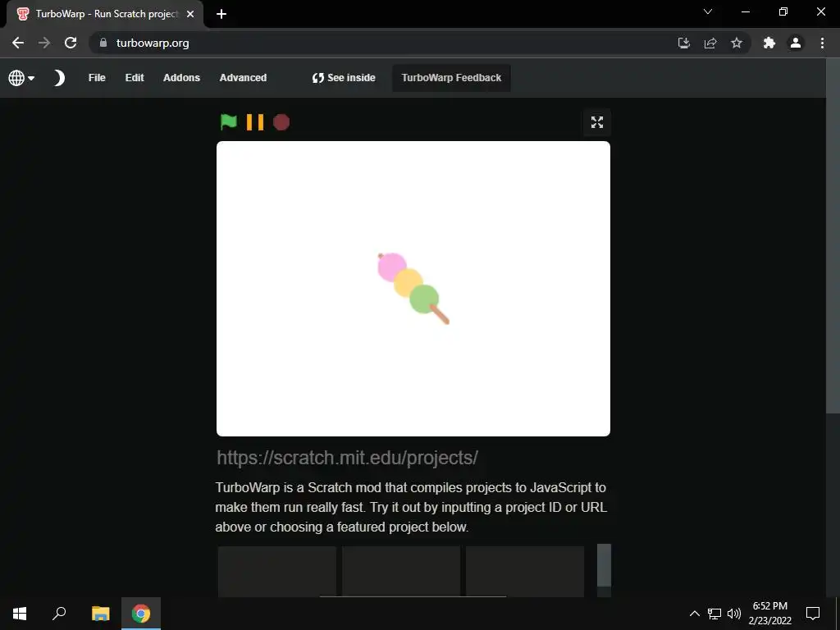Screen dimensions: 840x630
Task: Open the Windows Start menu
Action: 20,614
